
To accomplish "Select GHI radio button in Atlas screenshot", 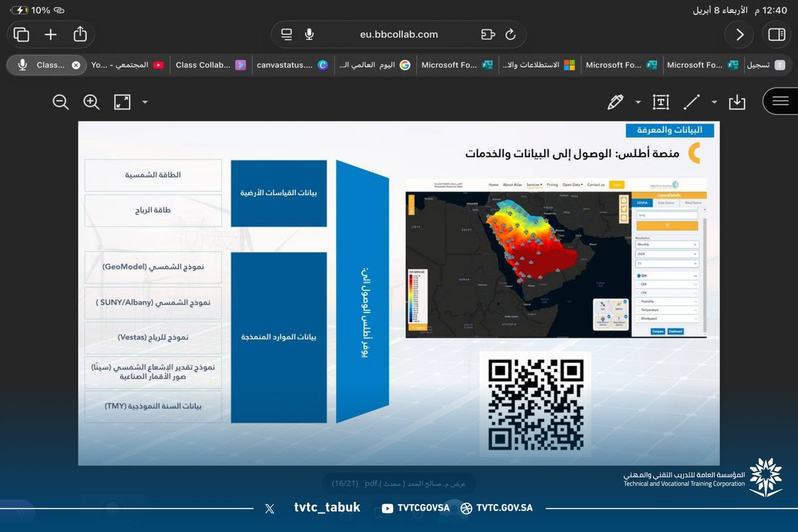I will click(638, 275).
